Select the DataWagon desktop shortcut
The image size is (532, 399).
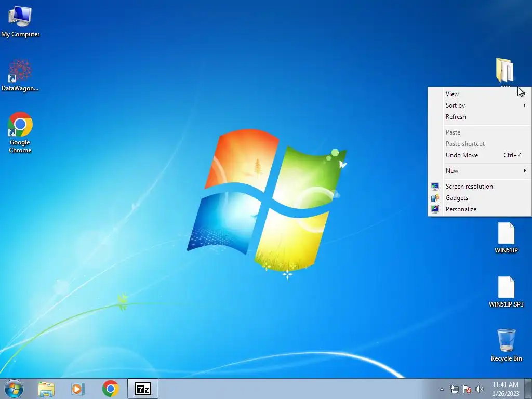(20, 75)
